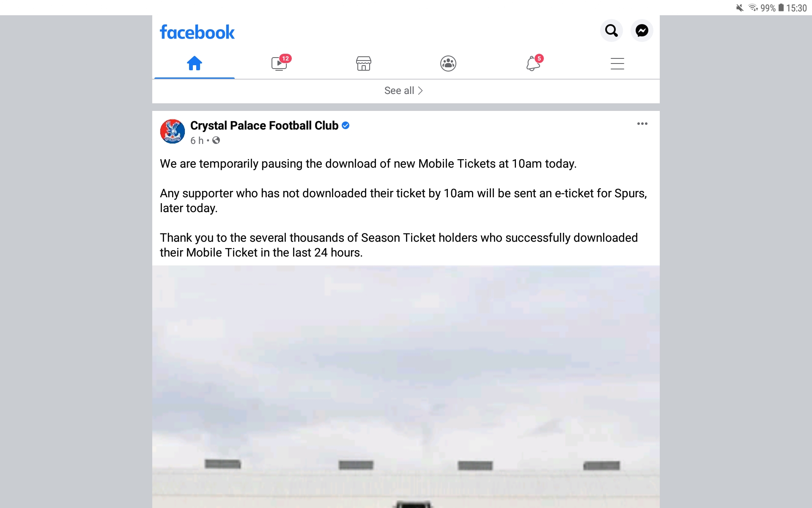
Task: Open Messenger chat icon
Action: (x=642, y=30)
